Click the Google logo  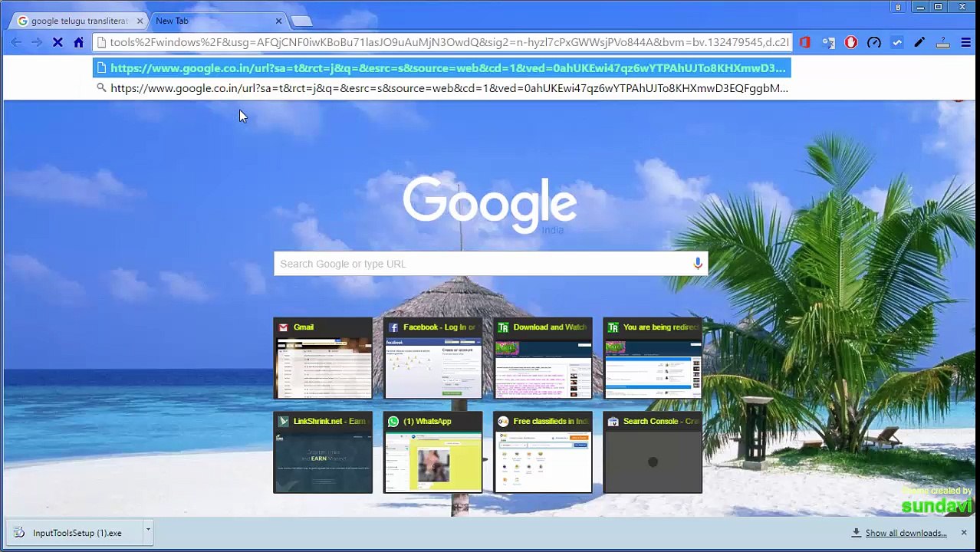click(x=490, y=205)
